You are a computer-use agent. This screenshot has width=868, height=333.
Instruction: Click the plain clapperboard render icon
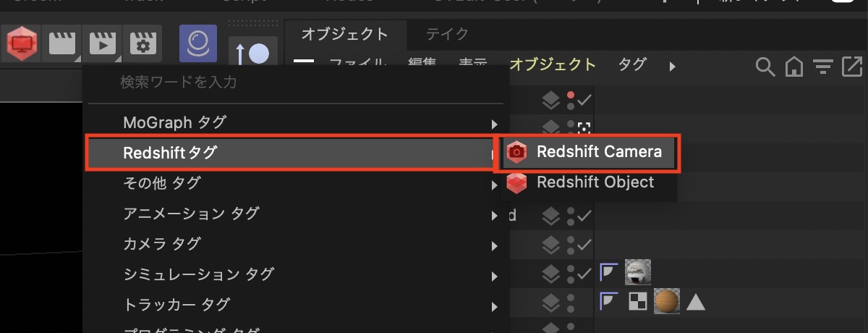pyautogui.click(x=62, y=45)
